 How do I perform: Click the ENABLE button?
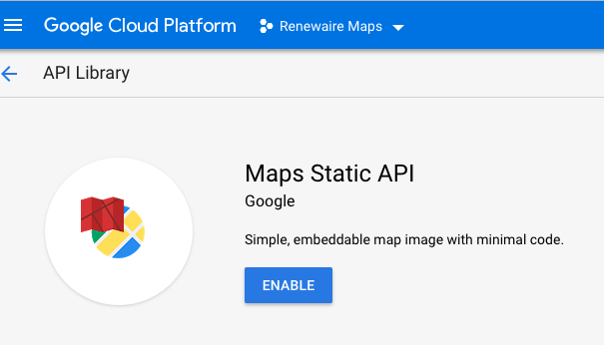point(289,285)
